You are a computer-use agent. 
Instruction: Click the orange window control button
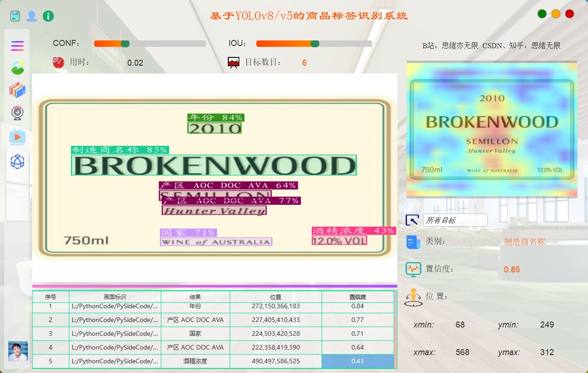click(556, 14)
